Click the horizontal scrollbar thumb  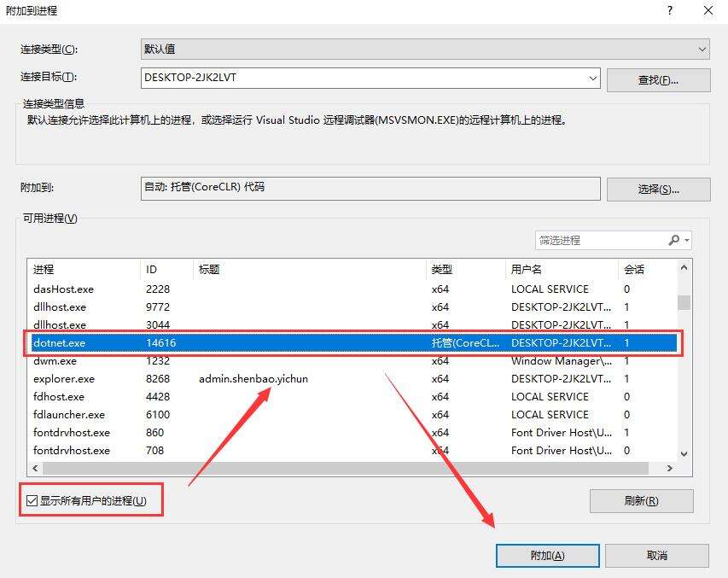tap(346, 469)
